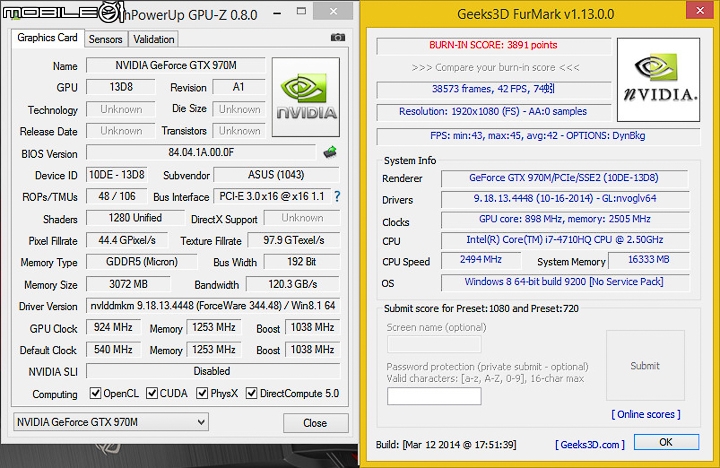Click the Memory Size 3072 MB value

pyautogui.click(x=128, y=284)
